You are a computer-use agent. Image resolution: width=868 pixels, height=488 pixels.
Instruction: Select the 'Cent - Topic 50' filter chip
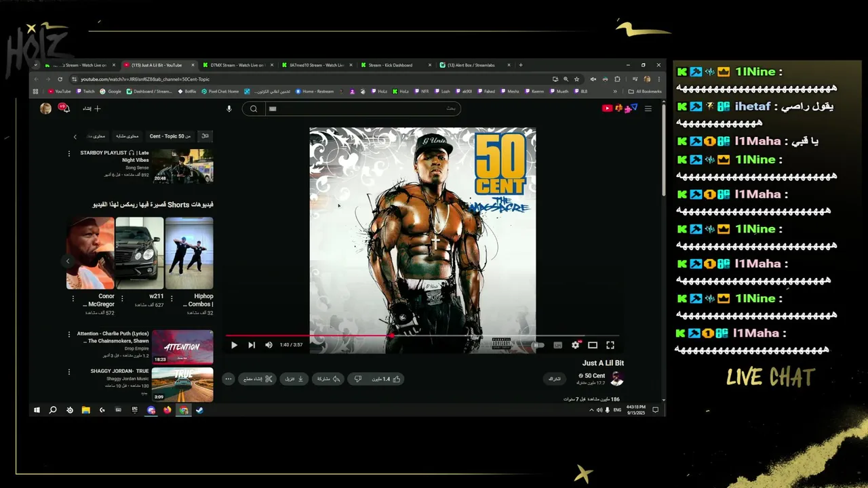pos(170,136)
